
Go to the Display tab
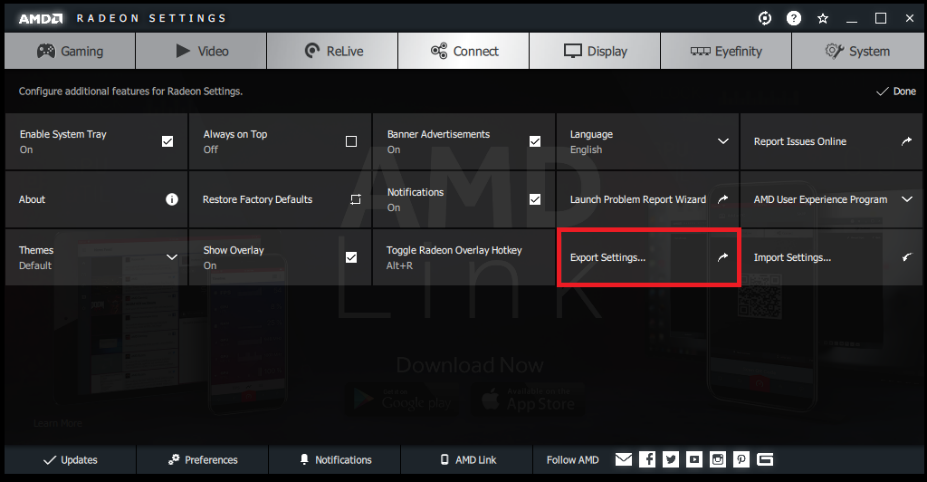coord(595,51)
